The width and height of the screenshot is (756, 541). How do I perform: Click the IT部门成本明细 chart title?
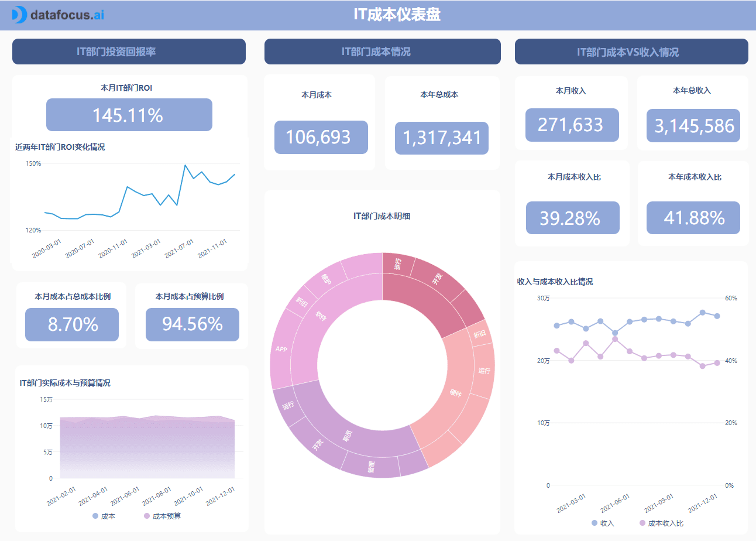click(x=382, y=216)
